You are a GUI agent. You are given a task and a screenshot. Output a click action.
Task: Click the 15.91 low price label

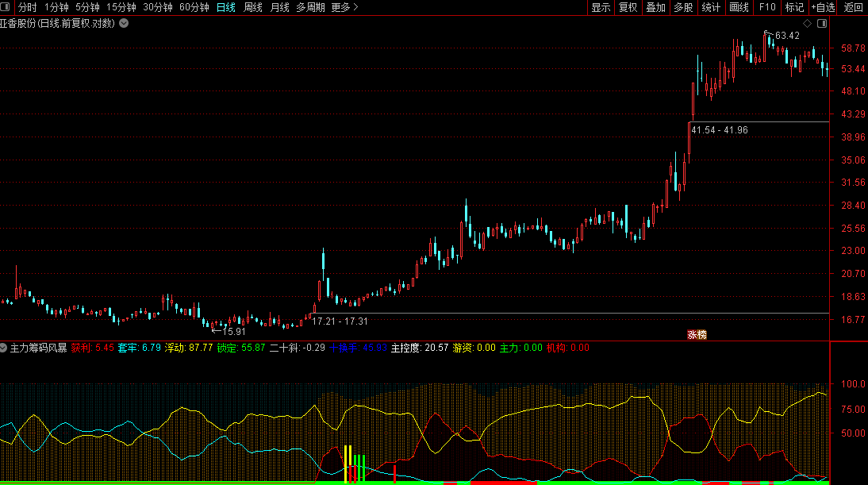point(233,332)
